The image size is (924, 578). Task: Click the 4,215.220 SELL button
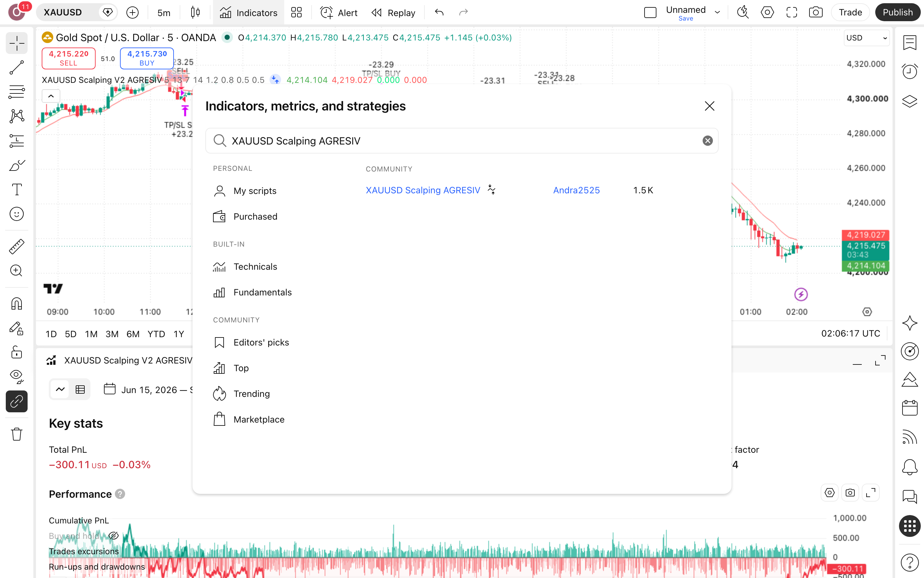click(68, 58)
